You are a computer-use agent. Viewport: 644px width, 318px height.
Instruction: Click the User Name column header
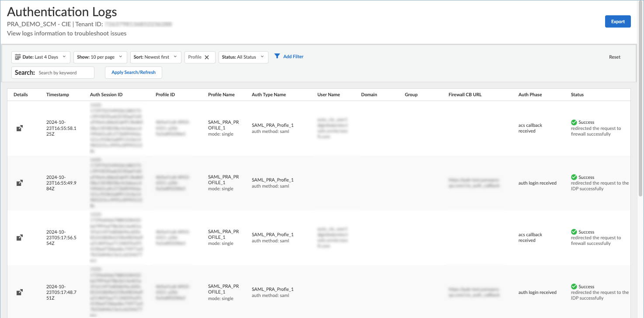[x=329, y=94]
